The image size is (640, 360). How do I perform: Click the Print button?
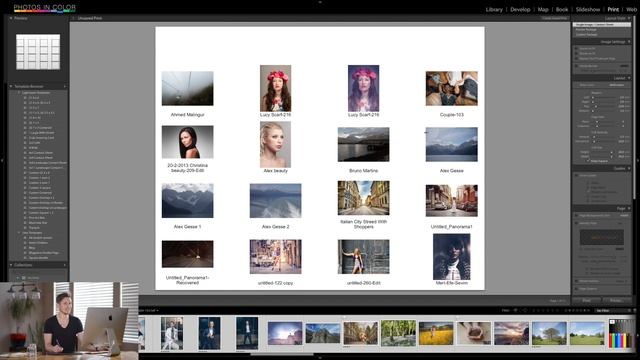coord(587,300)
